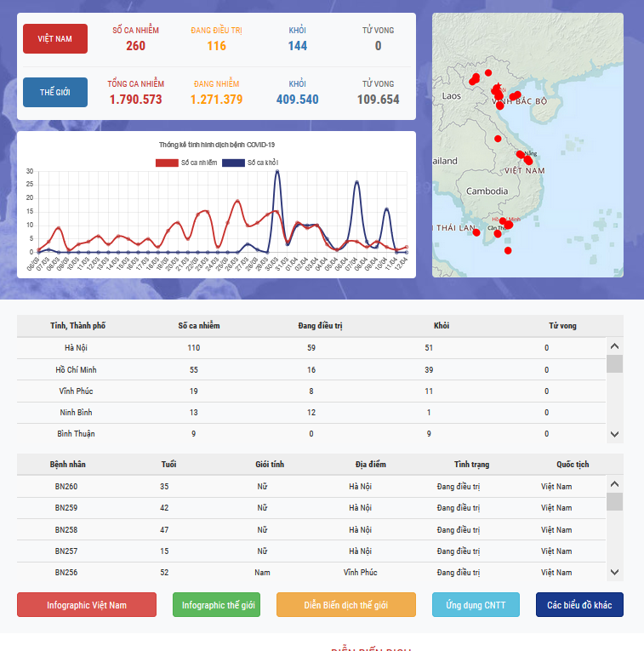Open Infographic Việt Nam
The height and width of the screenshot is (651, 644).
(x=87, y=605)
